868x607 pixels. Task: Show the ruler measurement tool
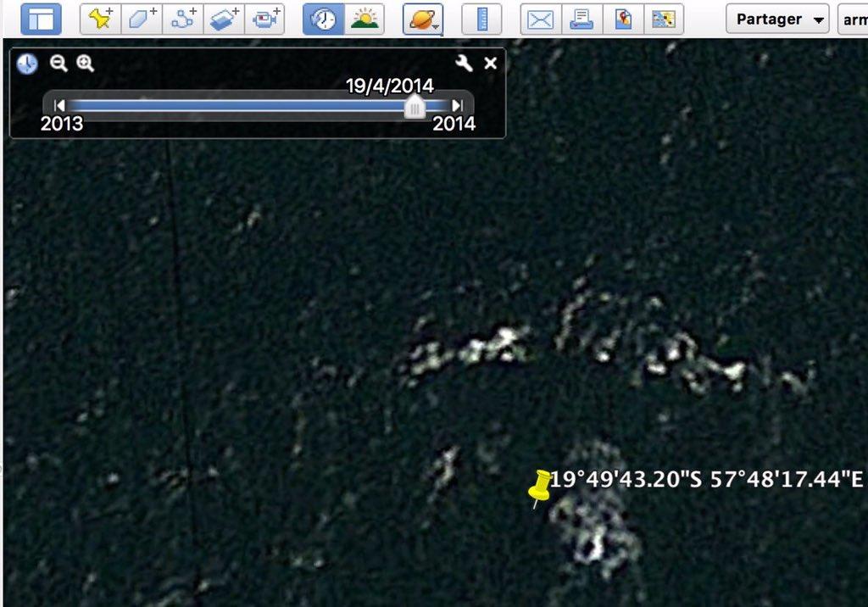481,19
